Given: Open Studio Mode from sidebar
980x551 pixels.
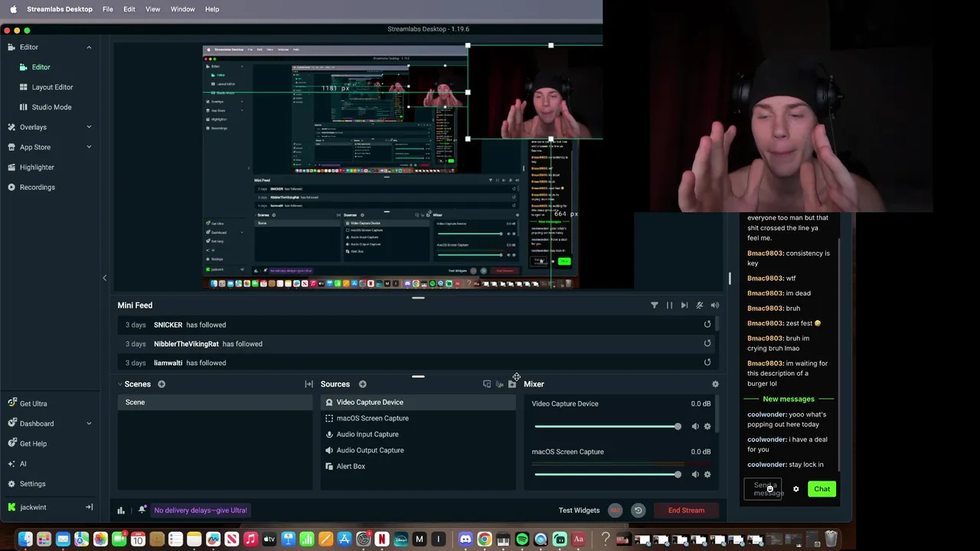Looking at the screenshot, I should click(x=51, y=107).
